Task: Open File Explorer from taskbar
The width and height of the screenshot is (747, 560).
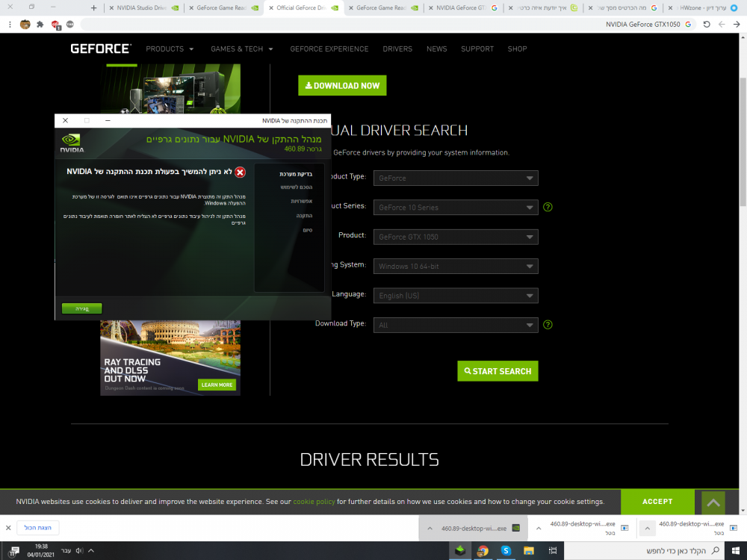Action: [x=529, y=550]
